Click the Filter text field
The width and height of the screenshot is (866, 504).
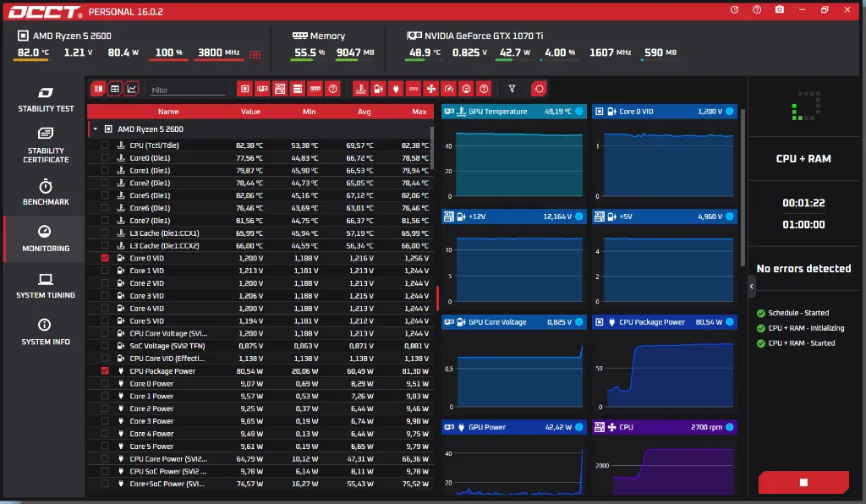coord(188,90)
